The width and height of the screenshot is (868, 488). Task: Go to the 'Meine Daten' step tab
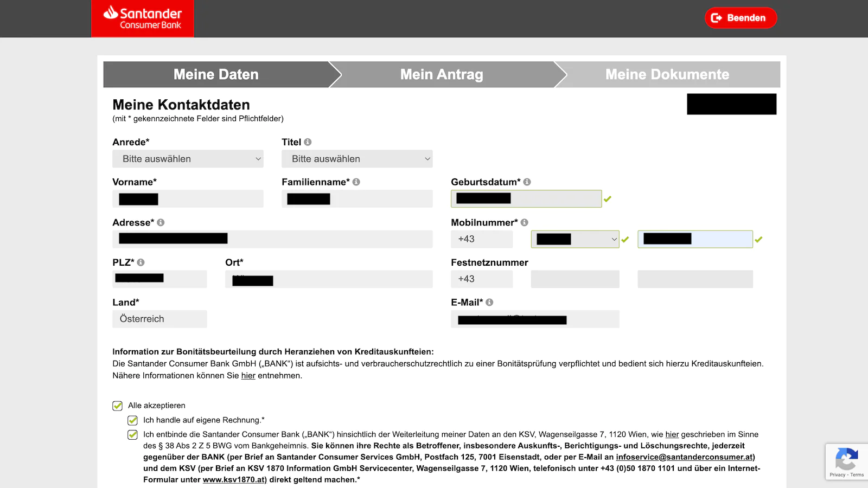coord(216,74)
